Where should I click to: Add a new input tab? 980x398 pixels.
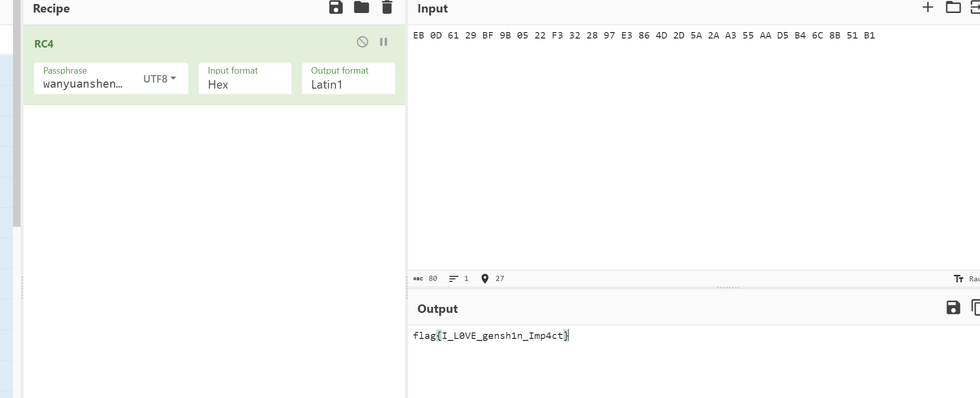coord(927,7)
